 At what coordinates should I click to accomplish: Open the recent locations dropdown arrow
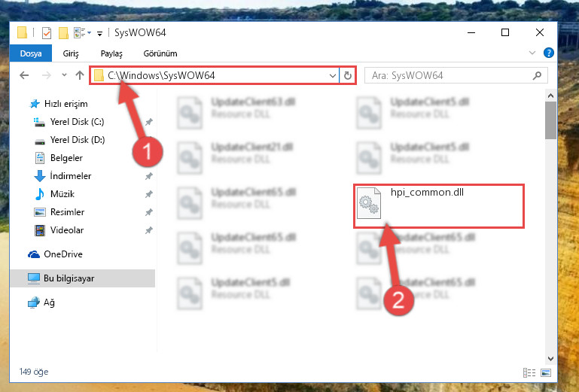64,75
